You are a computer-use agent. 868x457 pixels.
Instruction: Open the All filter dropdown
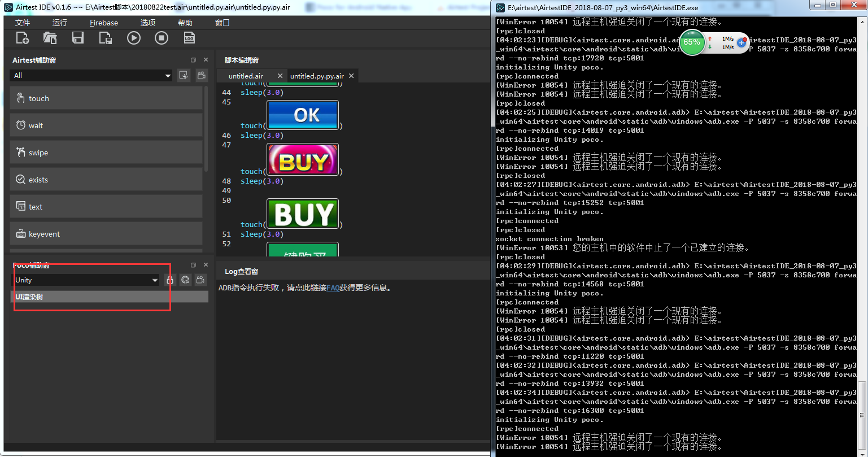(91, 76)
